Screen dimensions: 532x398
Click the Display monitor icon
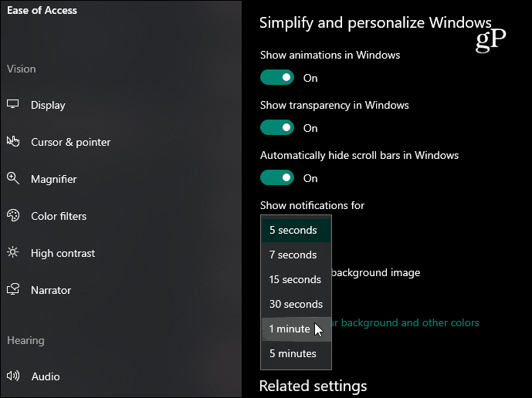click(13, 104)
